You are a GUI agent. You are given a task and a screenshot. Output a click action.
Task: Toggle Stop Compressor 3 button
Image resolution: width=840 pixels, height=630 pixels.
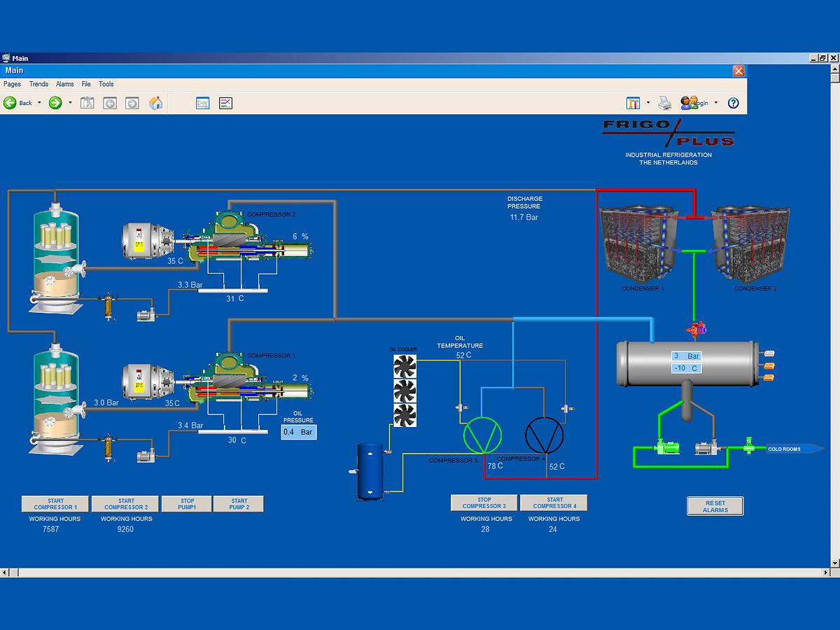pyautogui.click(x=484, y=503)
